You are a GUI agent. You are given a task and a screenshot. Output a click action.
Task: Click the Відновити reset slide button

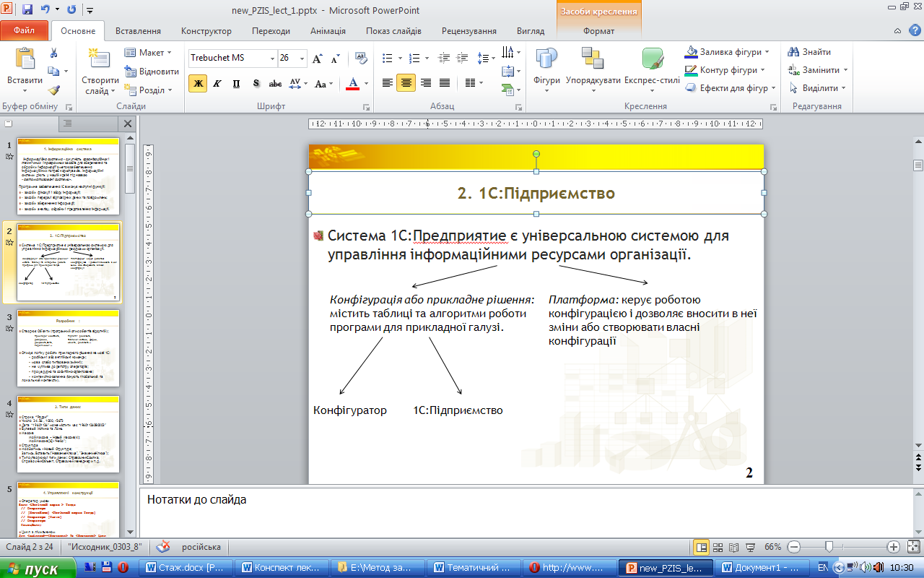point(152,72)
